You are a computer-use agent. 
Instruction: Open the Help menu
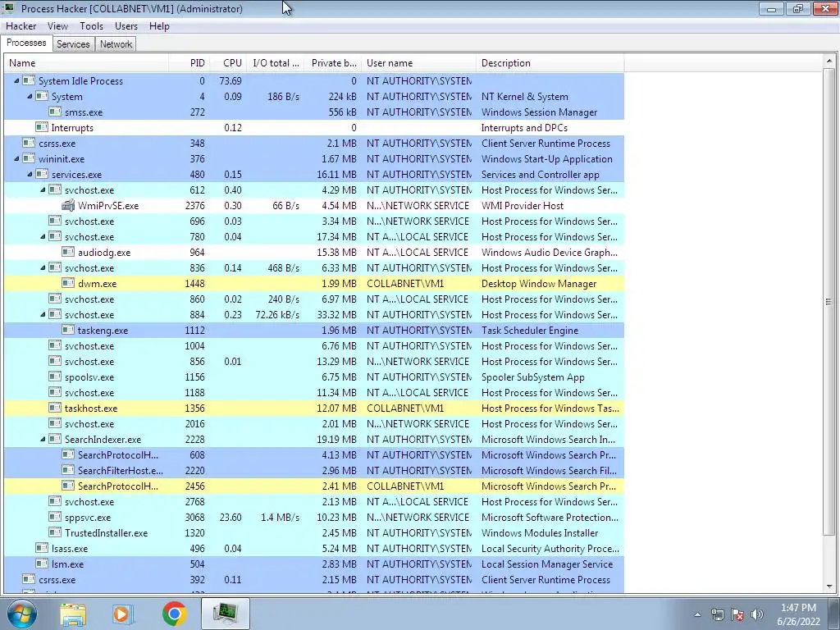(159, 25)
